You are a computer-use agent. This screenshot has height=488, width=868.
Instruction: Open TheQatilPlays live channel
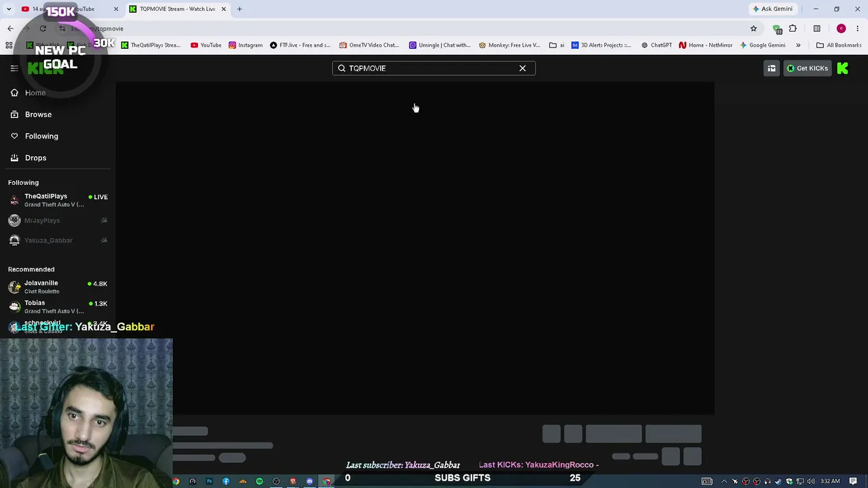(x=58, y=200)
